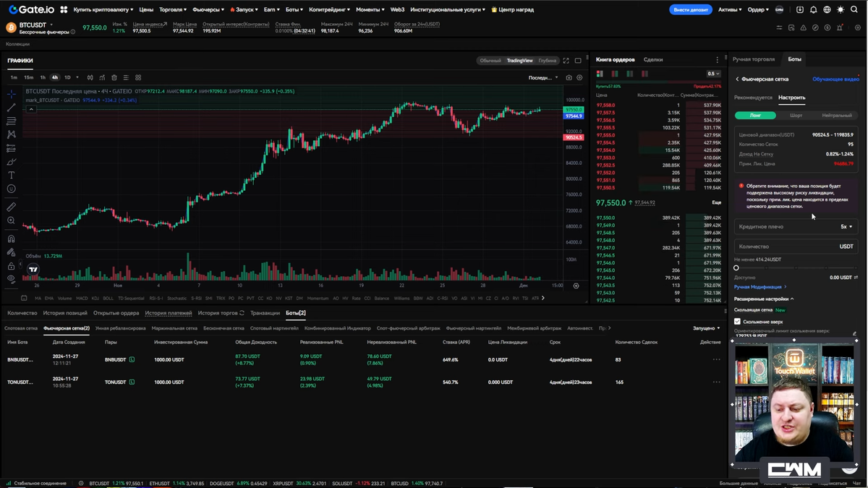This screenshot has height=488, width=868.
Task: Collapse Расширенные настройки section
Action: pos(764,299)
